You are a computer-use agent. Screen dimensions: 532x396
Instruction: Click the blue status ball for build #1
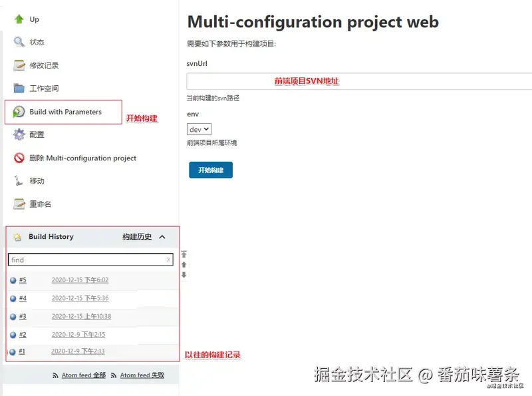[13, 352]
